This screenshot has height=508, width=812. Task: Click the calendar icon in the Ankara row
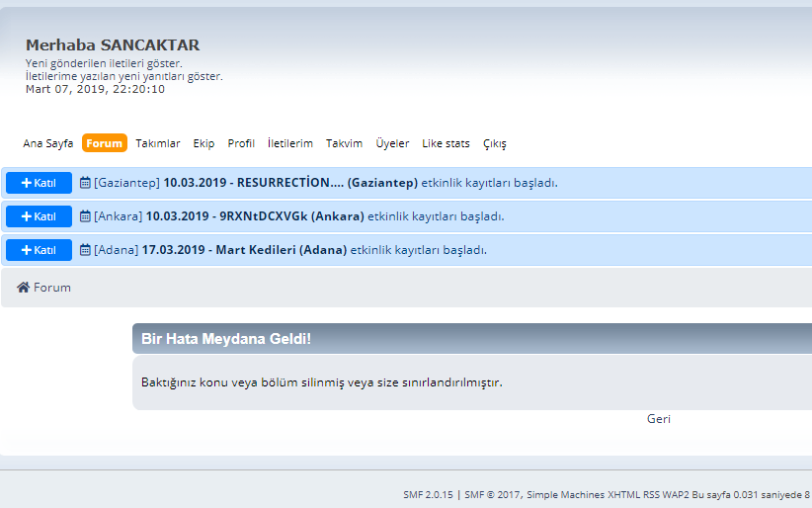tap(85, 216)
